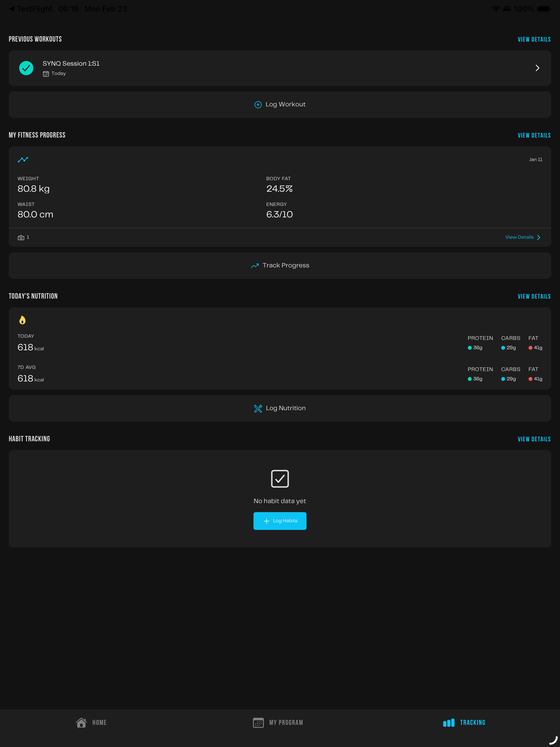Click today's 41g fat value

[x=538, y=348]
